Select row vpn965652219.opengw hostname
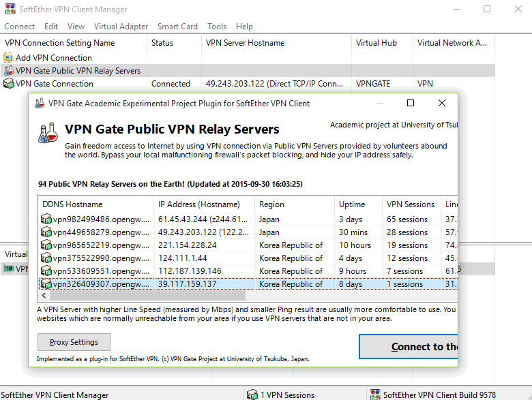 coord(101,245)
